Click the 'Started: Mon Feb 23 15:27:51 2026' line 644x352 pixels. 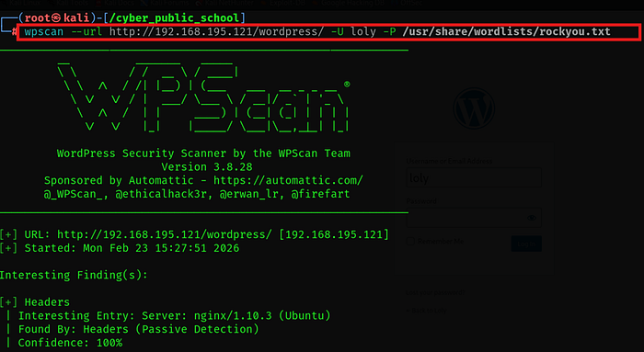[132, 248]
